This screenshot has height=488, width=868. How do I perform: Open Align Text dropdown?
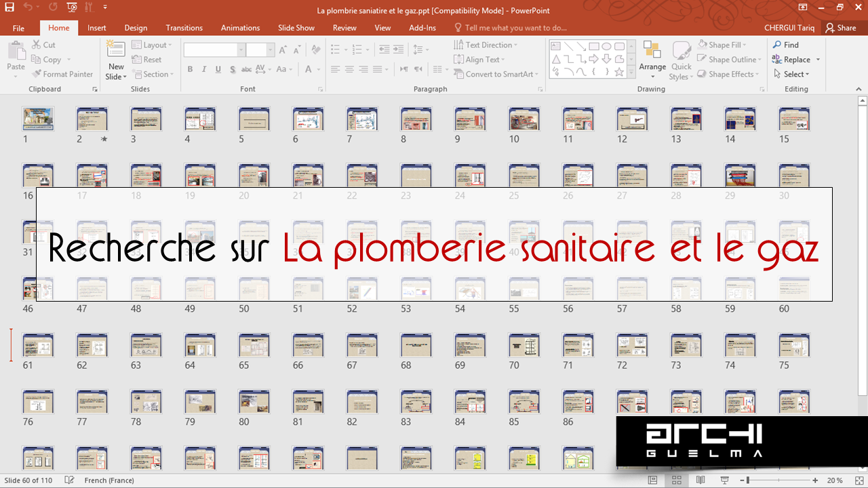tap(479, 60)
